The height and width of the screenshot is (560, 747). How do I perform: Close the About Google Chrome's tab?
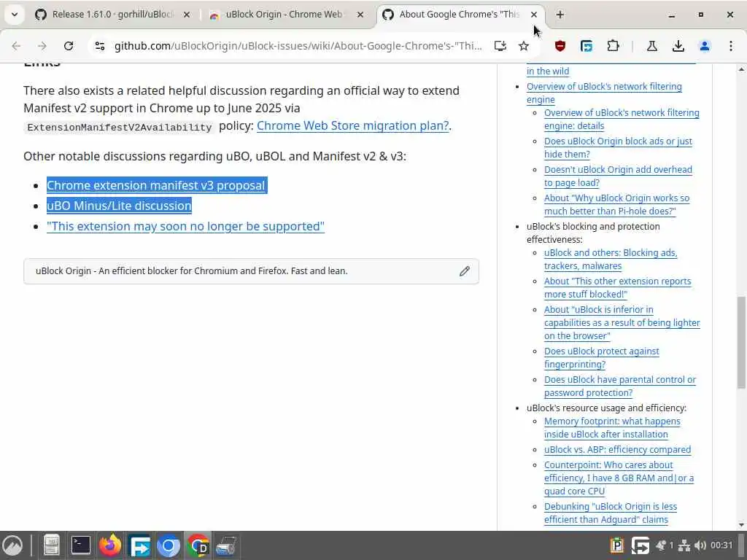(x=534, y=15)
